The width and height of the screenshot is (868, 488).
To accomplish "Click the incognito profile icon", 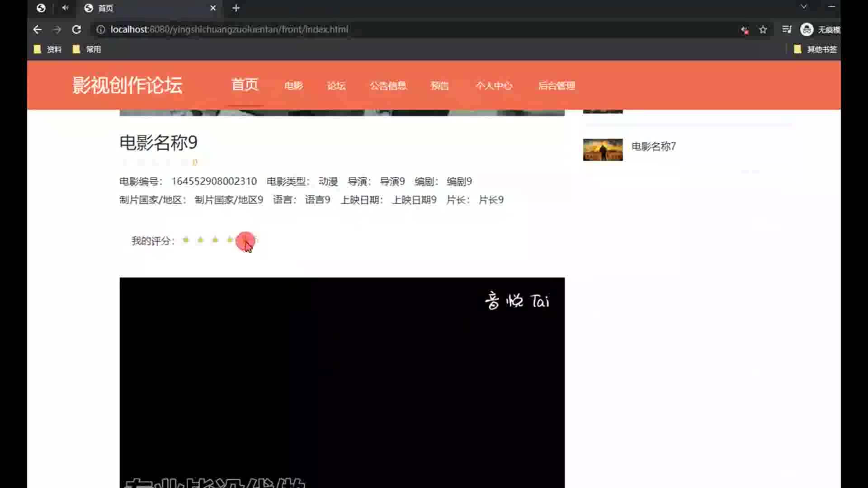I will [x=807, y=29].
